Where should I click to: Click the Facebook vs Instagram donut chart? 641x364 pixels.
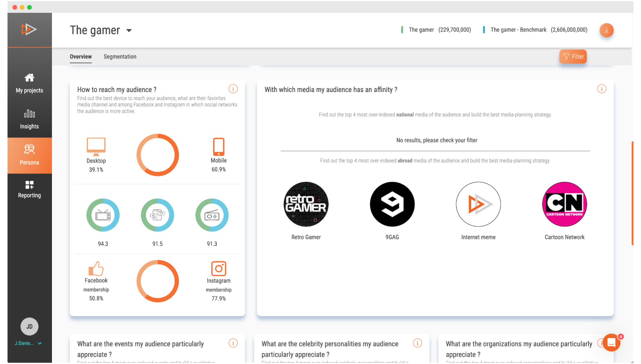[x=158, y=281]
